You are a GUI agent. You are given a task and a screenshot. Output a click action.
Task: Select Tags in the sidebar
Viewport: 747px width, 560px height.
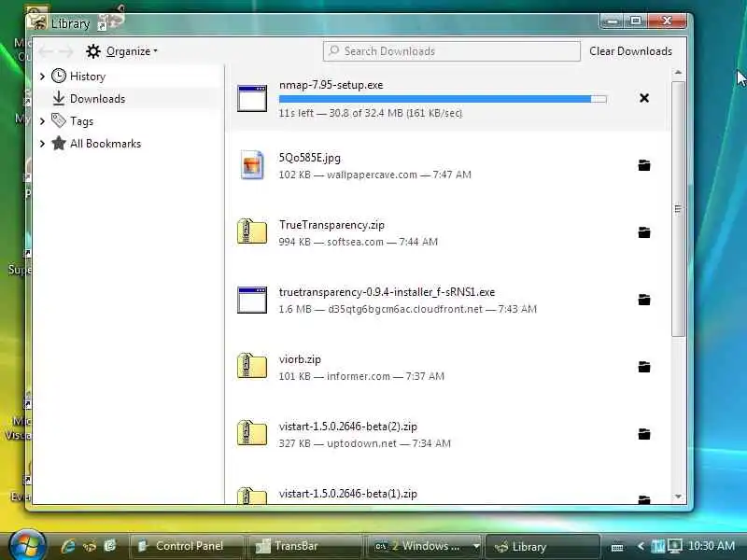[x=81, y=121]
